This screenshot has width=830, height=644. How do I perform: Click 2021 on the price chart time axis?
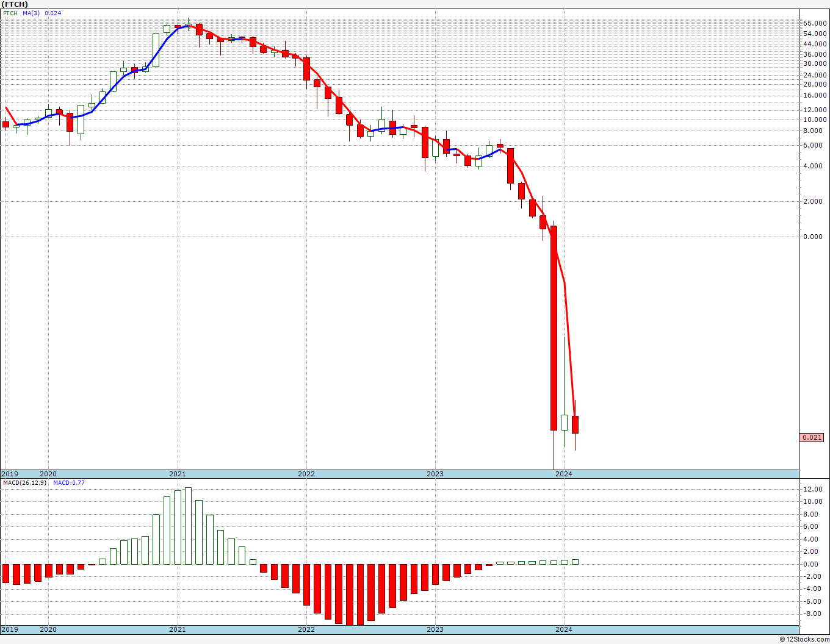(178, 474)
